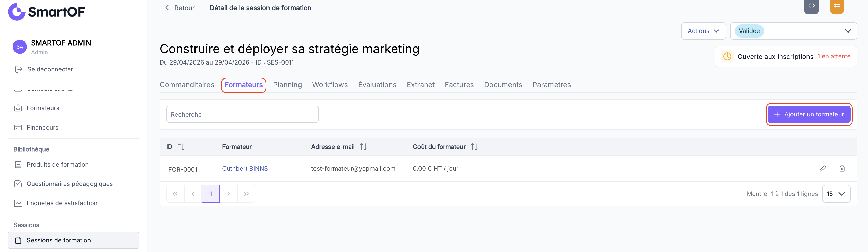
Task: Switch to the Commanditaires tab
Action: [x=187, y=85]
